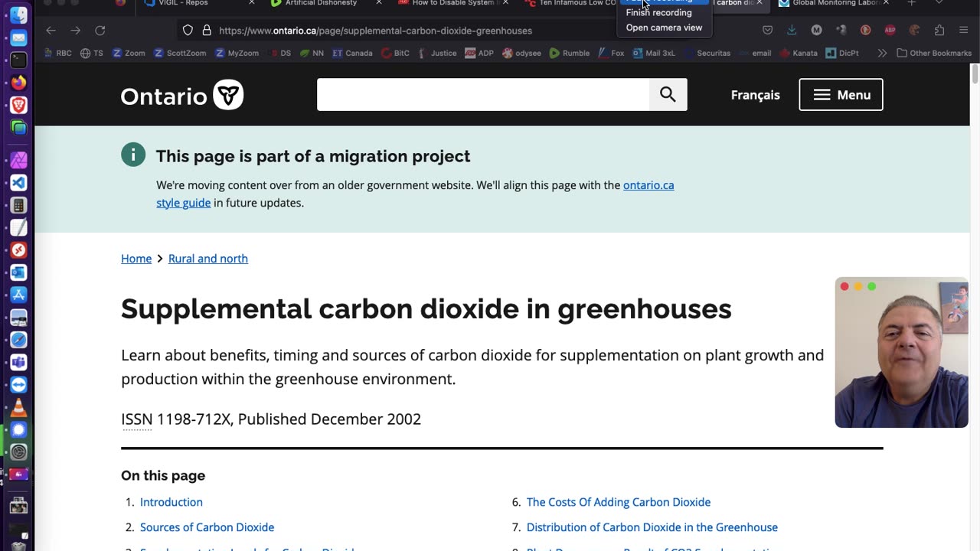Open the Rural and north breadcrumb link
Viewport: 980px width, 551px height.
pyautogui.click(x=208, y=259)
